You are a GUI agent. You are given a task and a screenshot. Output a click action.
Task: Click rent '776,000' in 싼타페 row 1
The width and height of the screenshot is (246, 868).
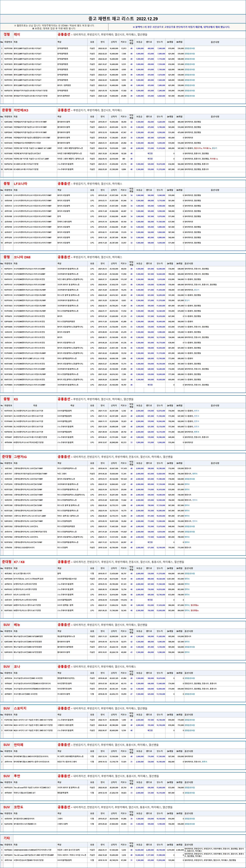click(151, 756)
